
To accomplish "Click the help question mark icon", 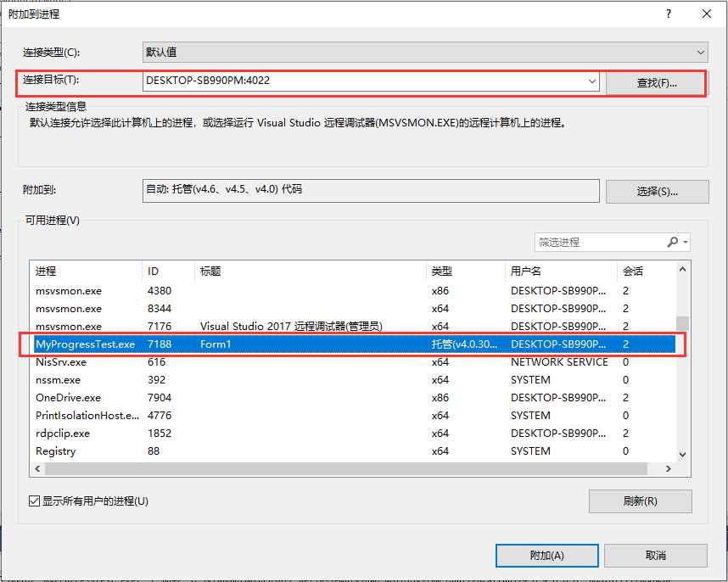I will tap(669, 14).
